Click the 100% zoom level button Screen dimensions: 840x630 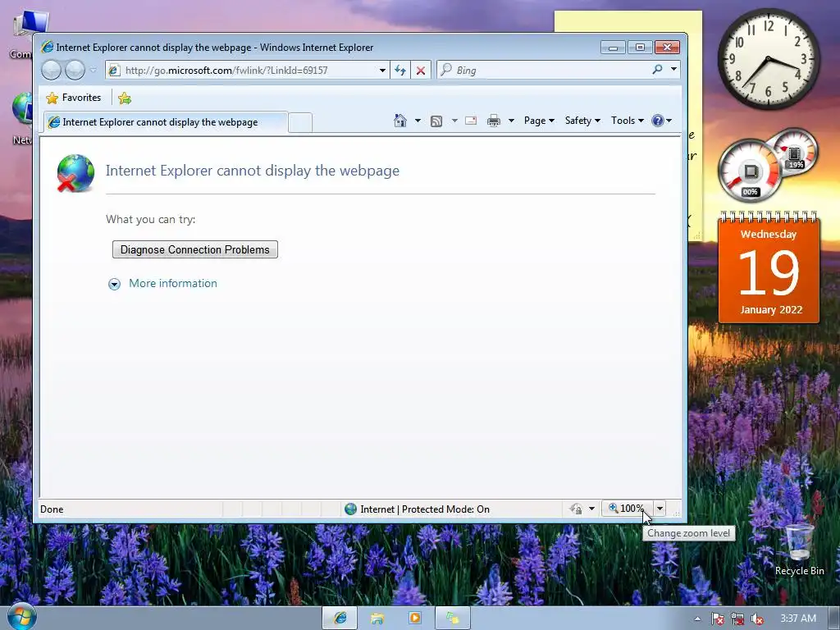pyautogui.click(x=627, y=509)
